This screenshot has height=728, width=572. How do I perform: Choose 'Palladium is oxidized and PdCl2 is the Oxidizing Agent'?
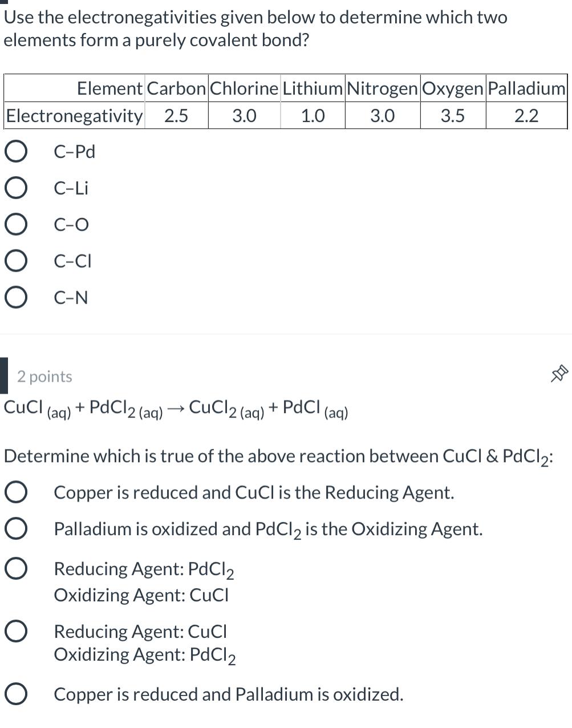click(x=17, y=528)
